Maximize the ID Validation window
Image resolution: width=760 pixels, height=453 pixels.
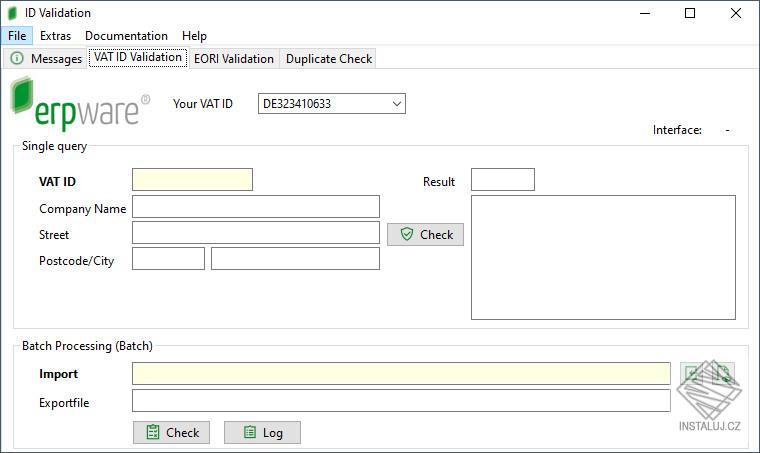click(690, 13)
